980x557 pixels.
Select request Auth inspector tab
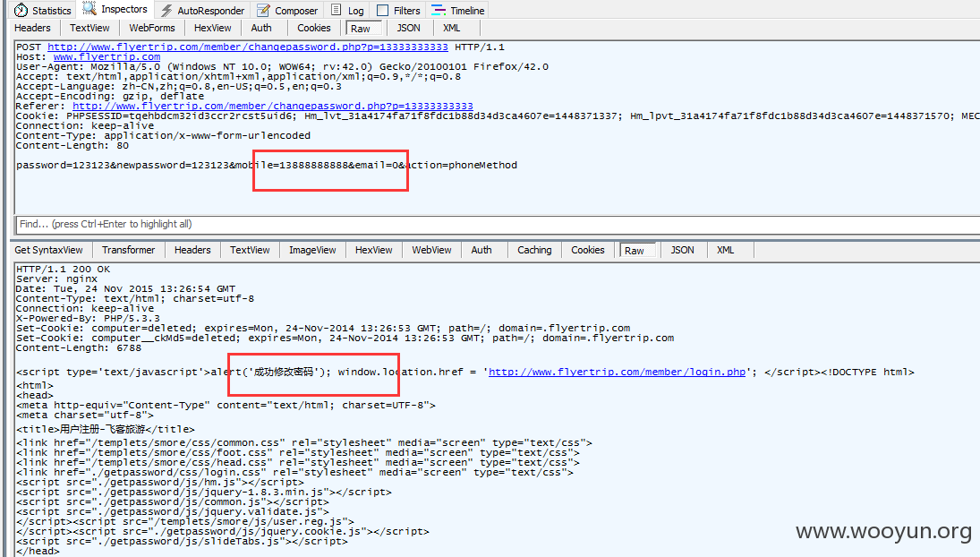[261, 28]
